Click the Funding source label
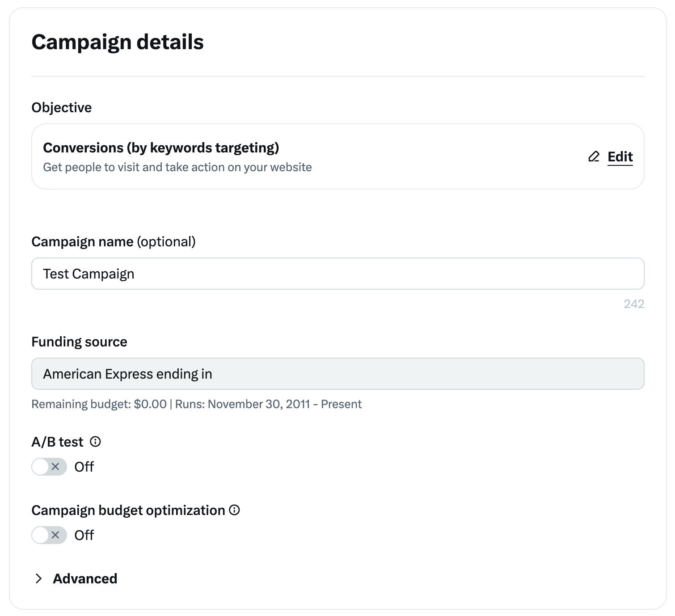 coord(79,342)
